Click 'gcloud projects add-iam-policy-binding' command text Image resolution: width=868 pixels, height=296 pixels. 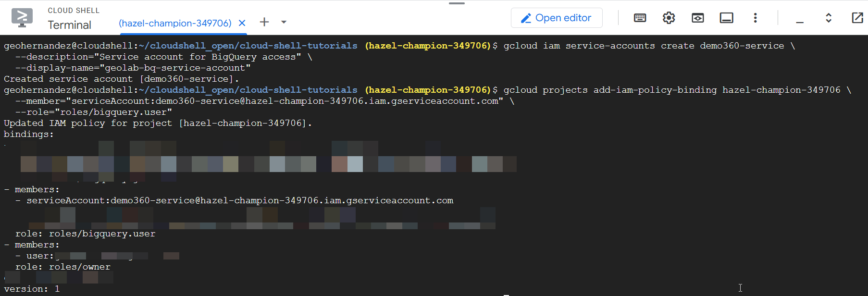(610, 90)
